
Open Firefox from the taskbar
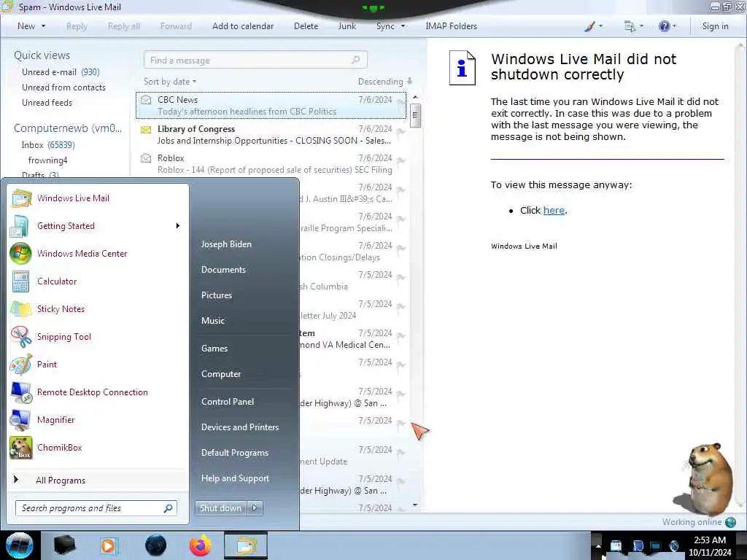pyautogui.click(x=200, y=545)
